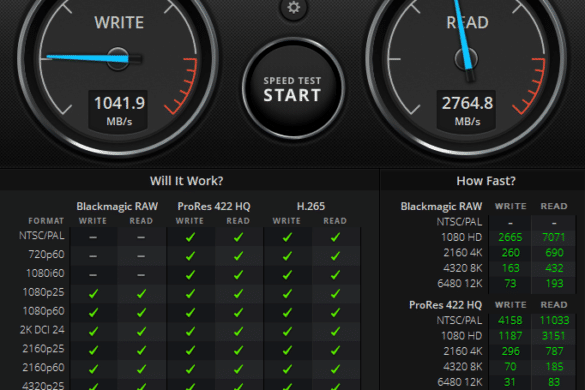
Task: Click 720p60 ProRes 422 HQ write checkmark
Action: 190,256
